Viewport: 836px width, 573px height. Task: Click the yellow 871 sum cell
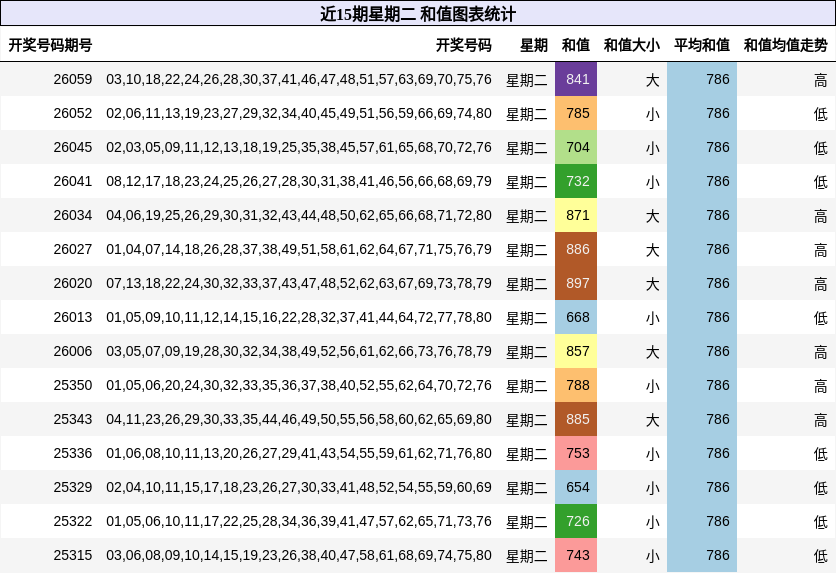[576, 215]
